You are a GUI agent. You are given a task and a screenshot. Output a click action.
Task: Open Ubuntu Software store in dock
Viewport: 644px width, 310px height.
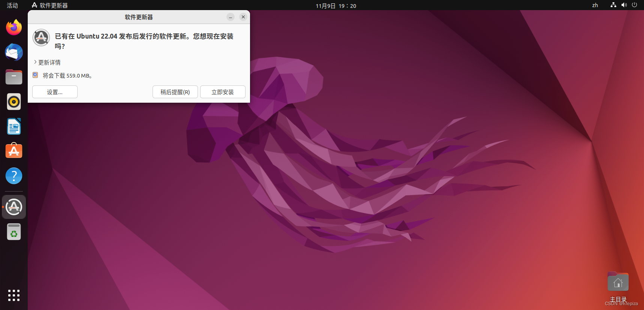(14, 151)
